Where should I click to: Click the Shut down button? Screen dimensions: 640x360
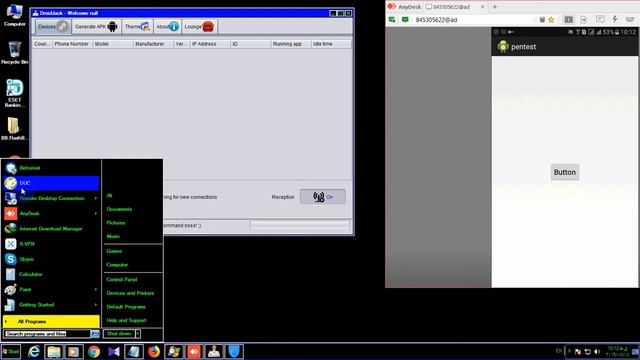point(119,334)
